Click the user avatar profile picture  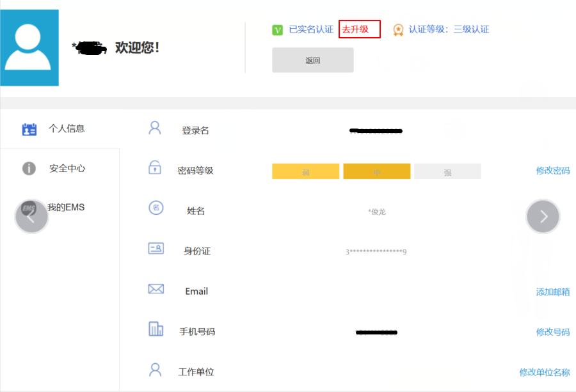(x=29, y=48)
